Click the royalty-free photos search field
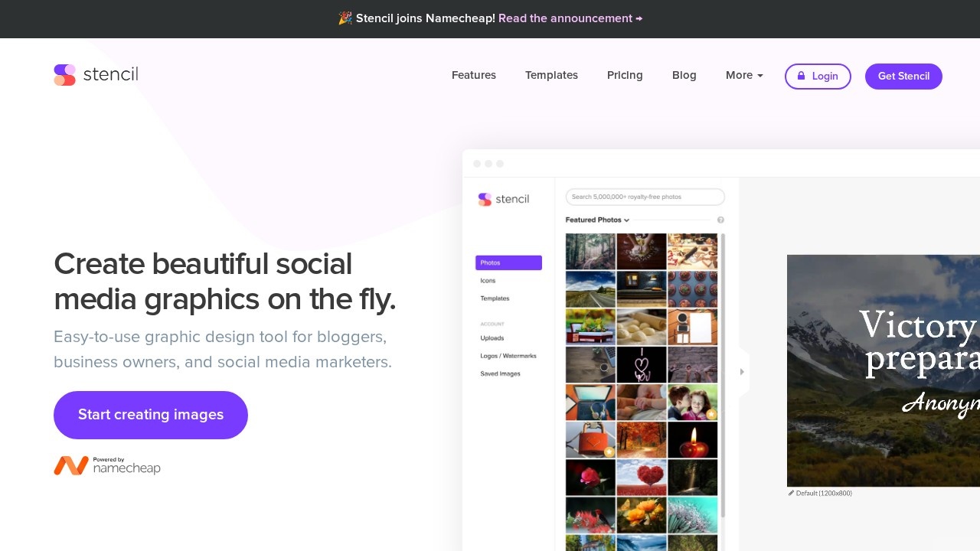The image size is (980, 551). [645, 197]
